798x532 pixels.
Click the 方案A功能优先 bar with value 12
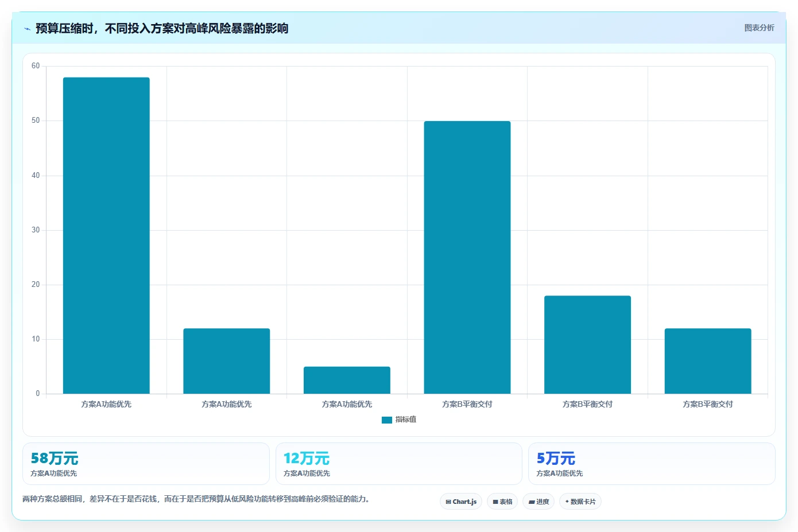227,361
